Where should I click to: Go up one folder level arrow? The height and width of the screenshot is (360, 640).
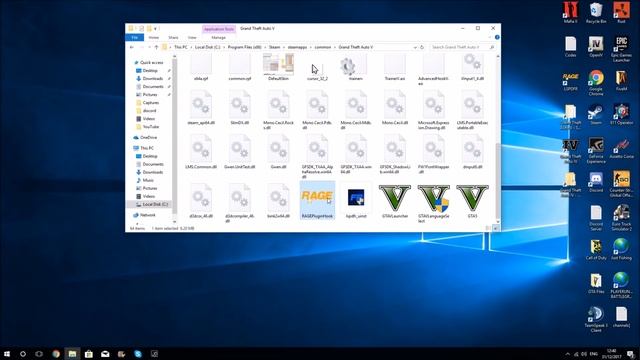(x=156, y=47)
